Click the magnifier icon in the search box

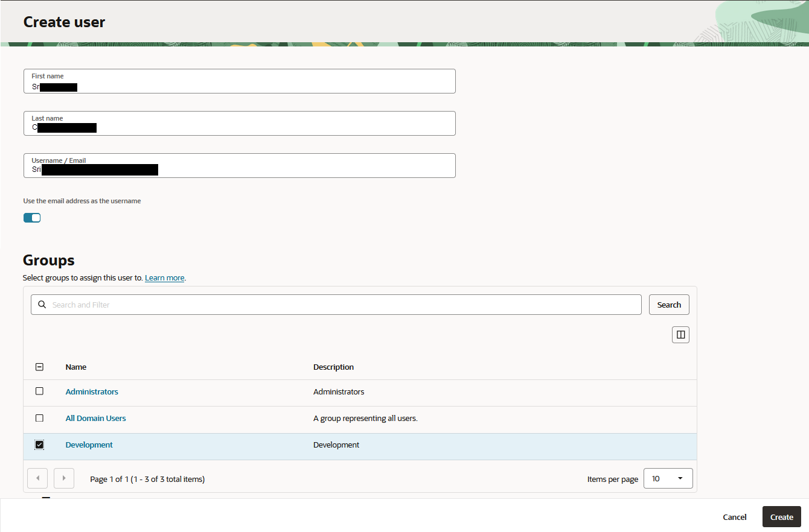pyautogui.click(x=42, y=305)
